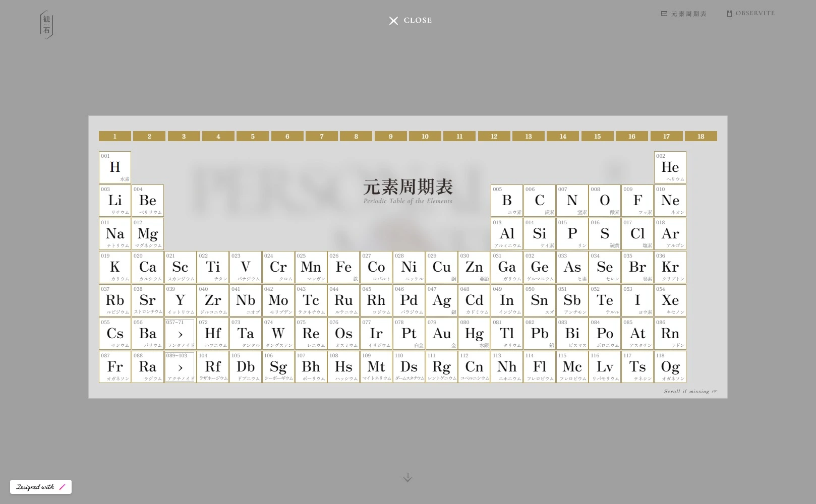Viewport: 816px width, 504px height.
Task: Select group 1 column header
Action: (x=115, y=136)
